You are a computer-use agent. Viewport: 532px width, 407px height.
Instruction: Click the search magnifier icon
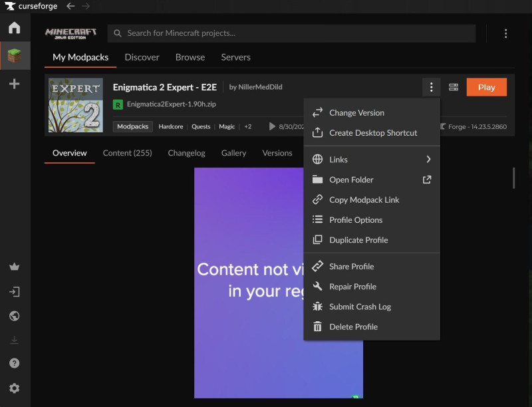pyautogui.click(x=118, y=33)
